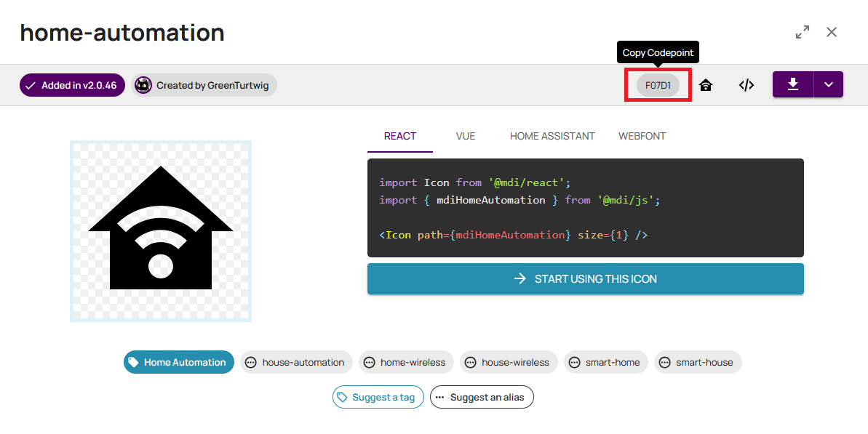Click the GreenTurtwig creator avatar

(x=143, y=85)
